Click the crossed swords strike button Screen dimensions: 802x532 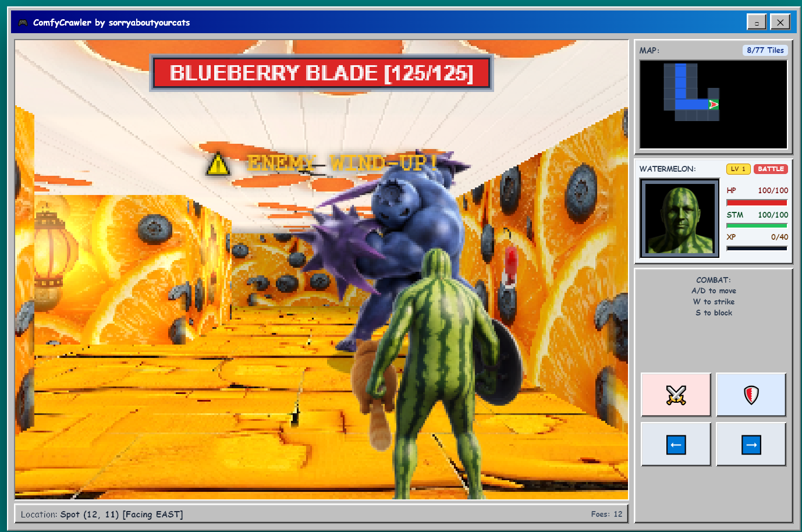tap(676, 395)
